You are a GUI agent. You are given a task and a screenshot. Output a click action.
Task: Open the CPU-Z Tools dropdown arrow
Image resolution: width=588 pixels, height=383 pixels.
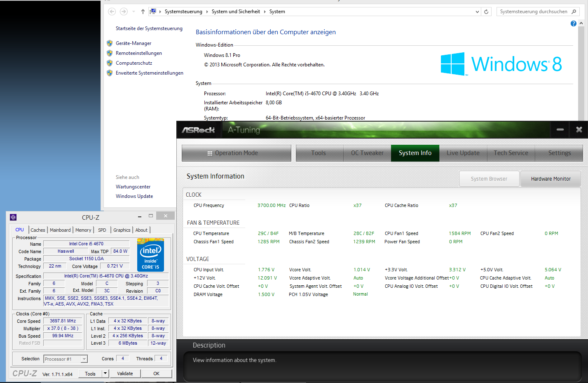[x=105, y=374]
